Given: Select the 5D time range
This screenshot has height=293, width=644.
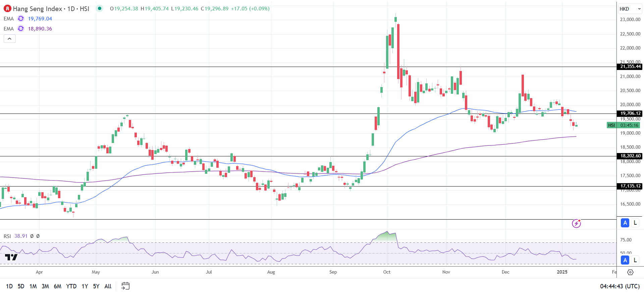Looking at the screenshot, I should (x=21, y=286).
